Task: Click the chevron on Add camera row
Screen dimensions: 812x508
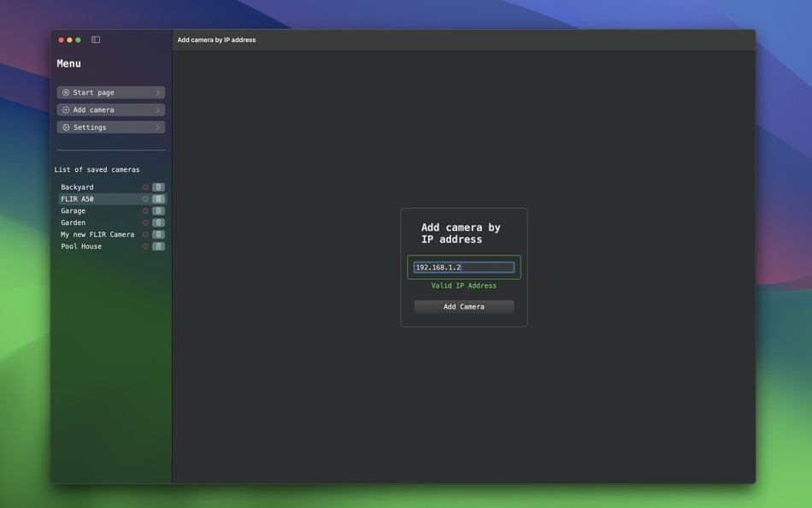Action: coord(158,109)
